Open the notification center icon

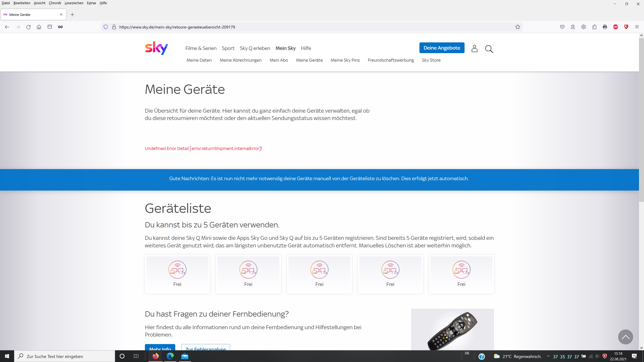(634, 356)
